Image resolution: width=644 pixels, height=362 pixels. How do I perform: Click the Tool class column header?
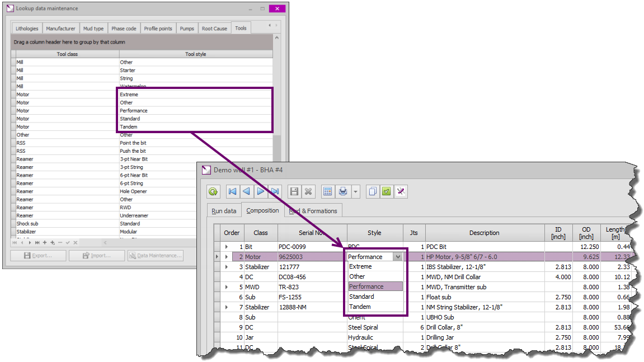(67, 54)
